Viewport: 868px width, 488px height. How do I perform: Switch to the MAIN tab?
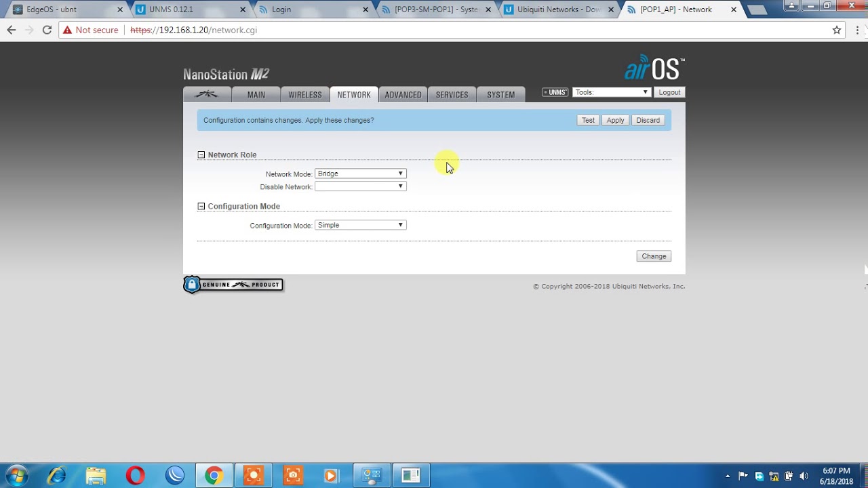256,95
